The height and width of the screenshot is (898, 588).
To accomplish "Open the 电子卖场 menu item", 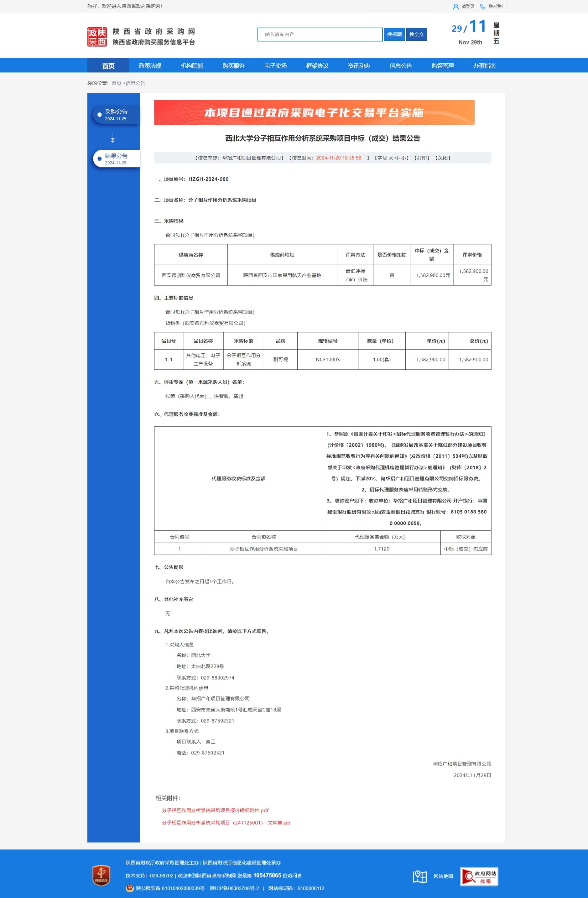I will click(x=275, y=66).
